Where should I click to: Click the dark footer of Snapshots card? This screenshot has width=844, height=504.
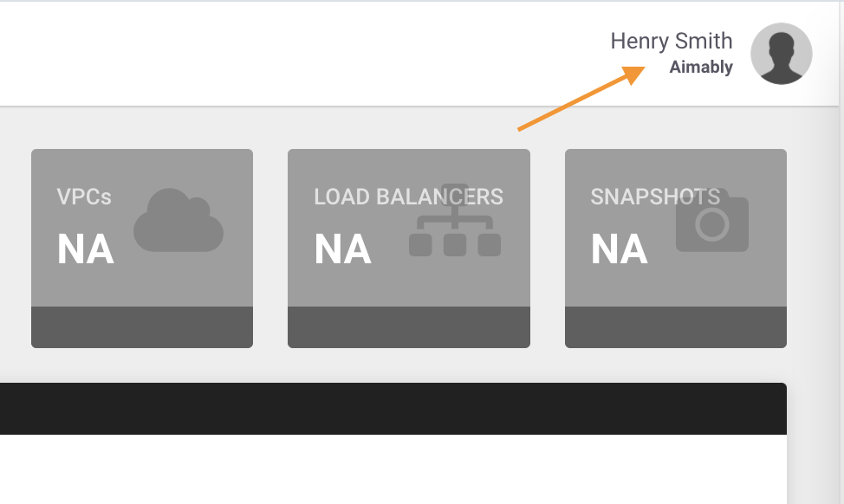tap(676, 327)
